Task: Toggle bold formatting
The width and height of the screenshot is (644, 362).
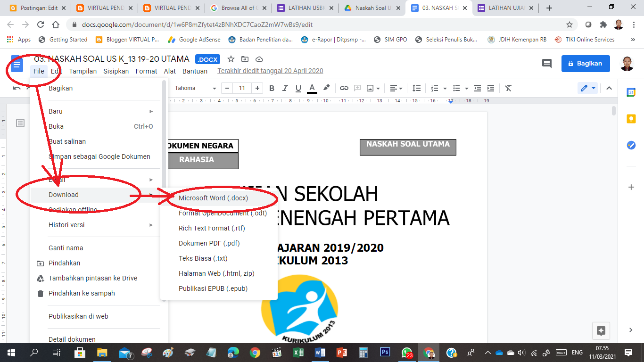Action: click(x=272, y=88)
